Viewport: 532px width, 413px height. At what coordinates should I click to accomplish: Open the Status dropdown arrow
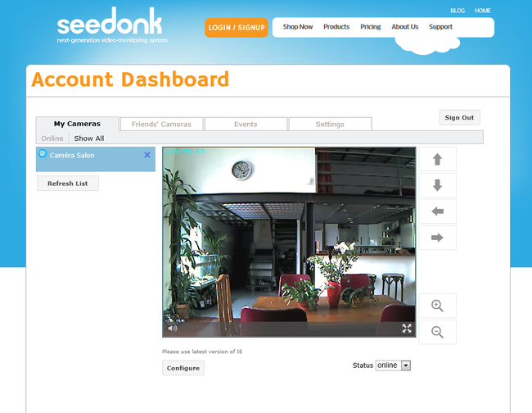[x=406, y=365]
